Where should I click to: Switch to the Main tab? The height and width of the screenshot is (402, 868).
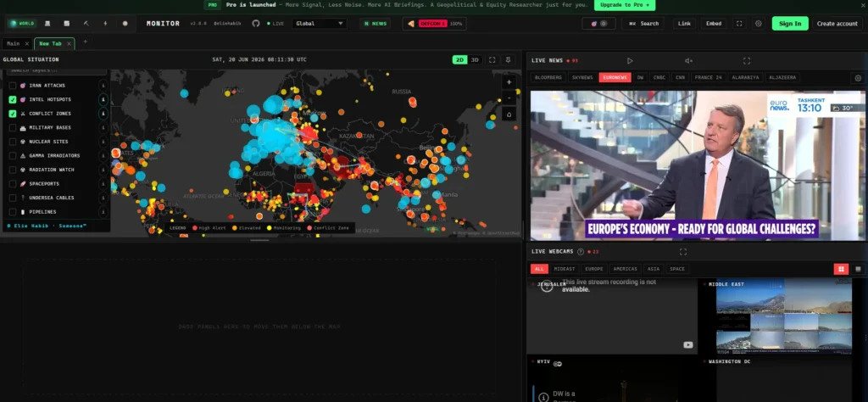[x=14, y=44]
